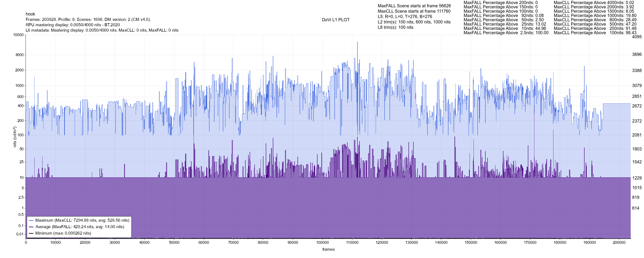The image size is (644, 258).
Task: Click the DoVi L1 PLOT title
Action: click(x=336, y=20)
